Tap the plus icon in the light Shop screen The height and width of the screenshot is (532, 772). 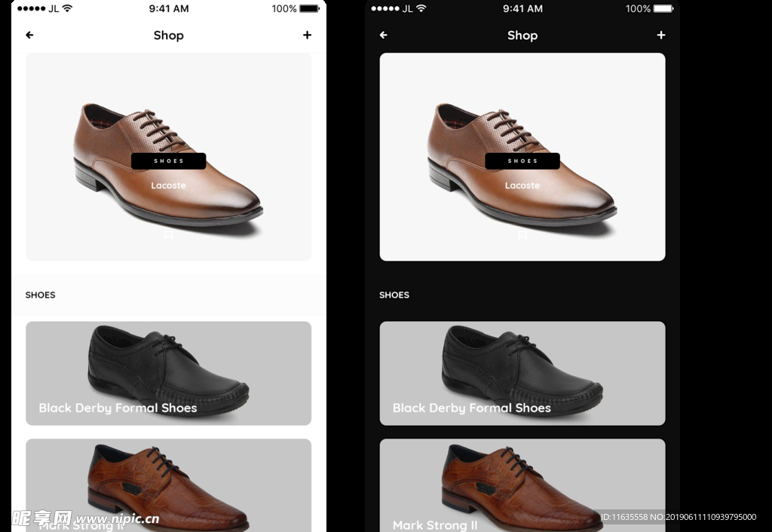click(308, 35)
